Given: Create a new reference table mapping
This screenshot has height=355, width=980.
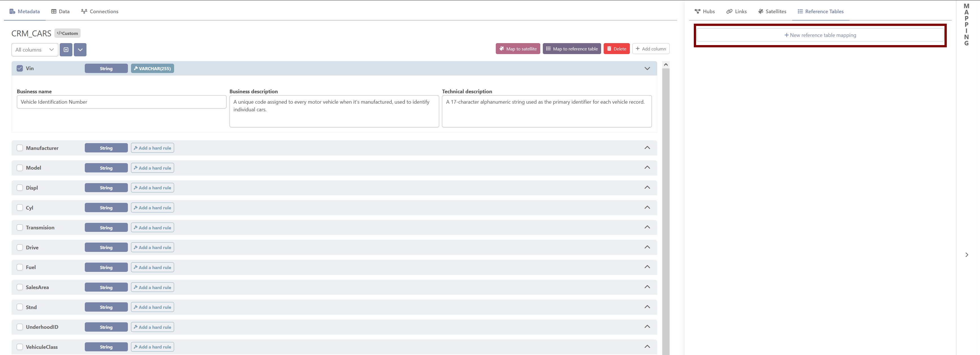Looking at the screenshot, I should point(820,35).
